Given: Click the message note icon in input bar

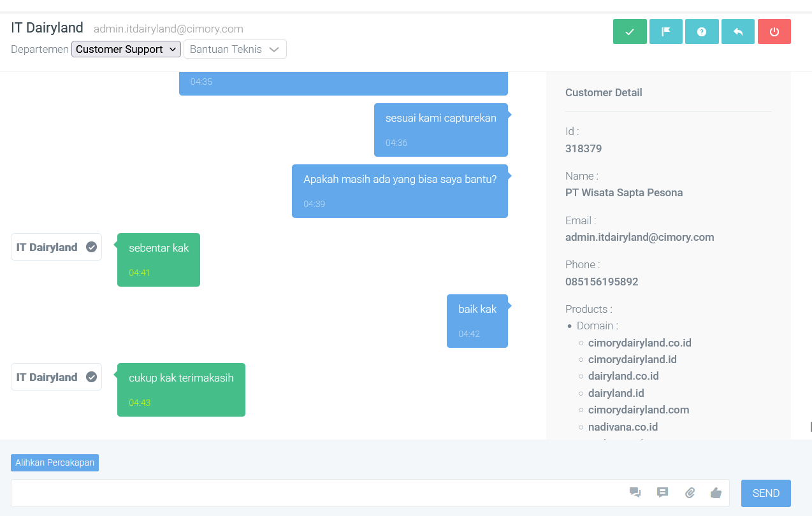Looking at the screenshot, I should tap(662, 492).
